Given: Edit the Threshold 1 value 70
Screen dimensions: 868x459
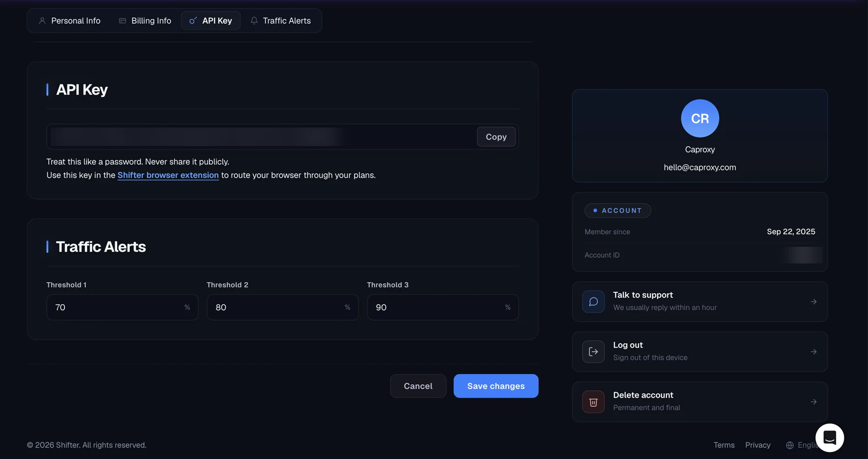Looking at the screenshot, I should [x=122, y=307].
